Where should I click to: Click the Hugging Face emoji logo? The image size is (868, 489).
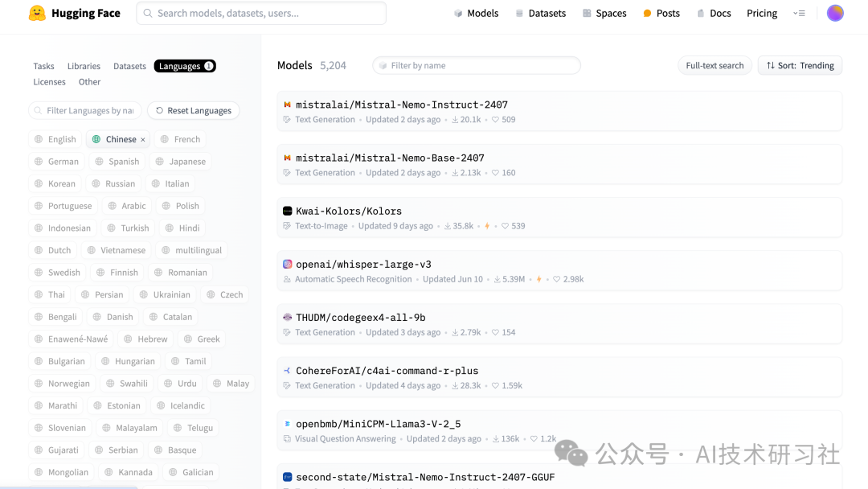(x=37, y=14)
